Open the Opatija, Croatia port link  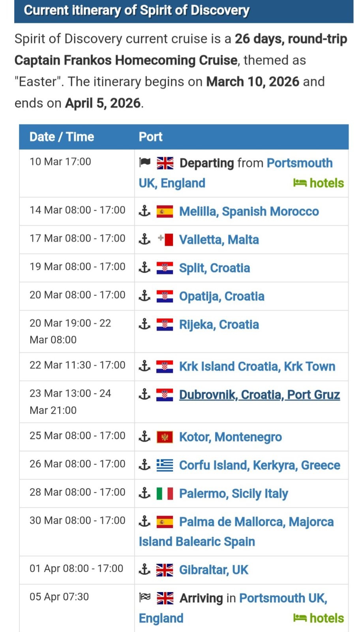(x=221, y=296)
